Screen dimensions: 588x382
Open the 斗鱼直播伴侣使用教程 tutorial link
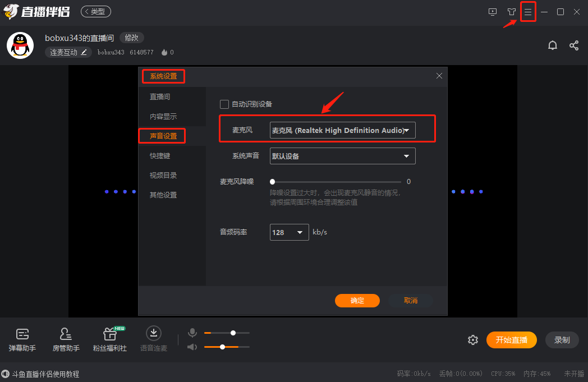point(45,374)
